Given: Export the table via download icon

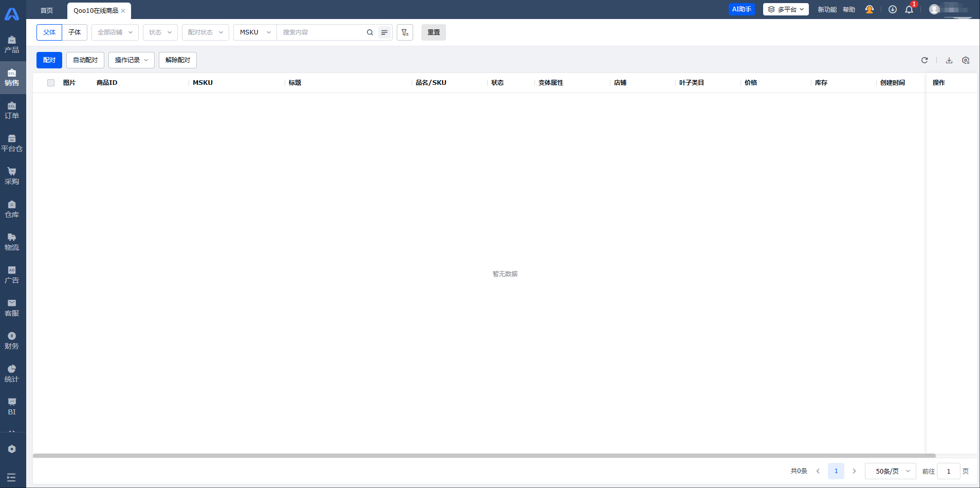Looking at the screenshot, I should tap(949, 60).
